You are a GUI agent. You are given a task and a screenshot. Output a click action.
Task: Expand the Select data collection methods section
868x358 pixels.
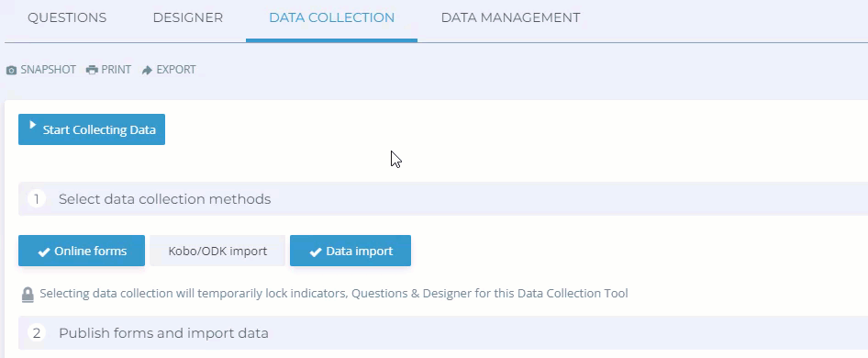click(x=443, y=199)
